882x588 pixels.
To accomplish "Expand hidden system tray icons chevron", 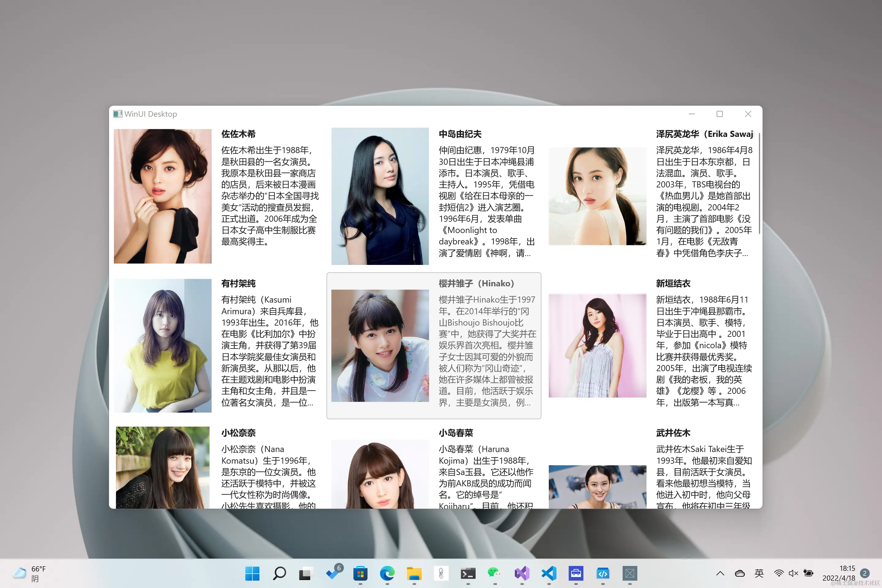I will click(720, 573).
